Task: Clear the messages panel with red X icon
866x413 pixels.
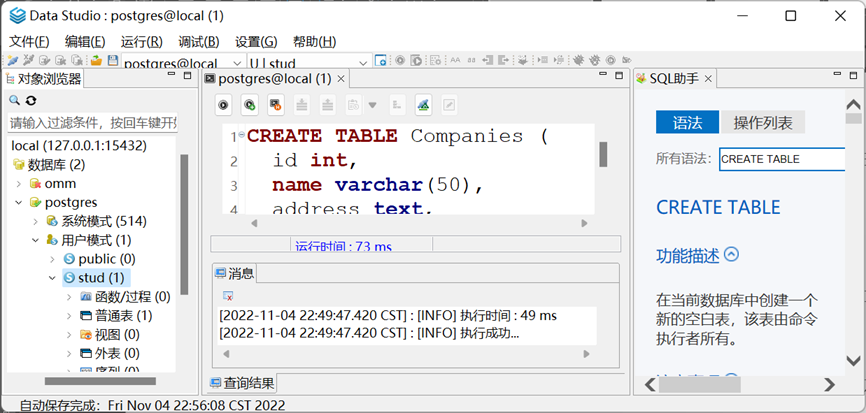Action: point(228,296)
